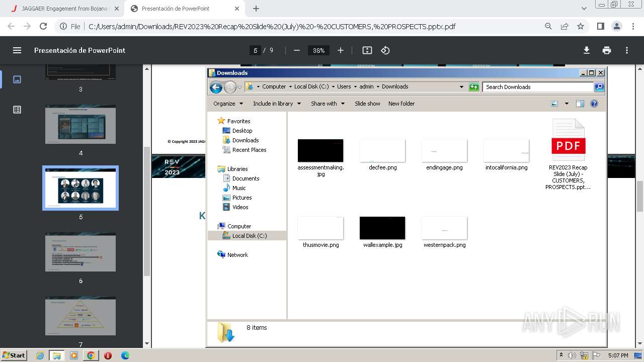Select the thusmovie.png file

tap(320, 232)
